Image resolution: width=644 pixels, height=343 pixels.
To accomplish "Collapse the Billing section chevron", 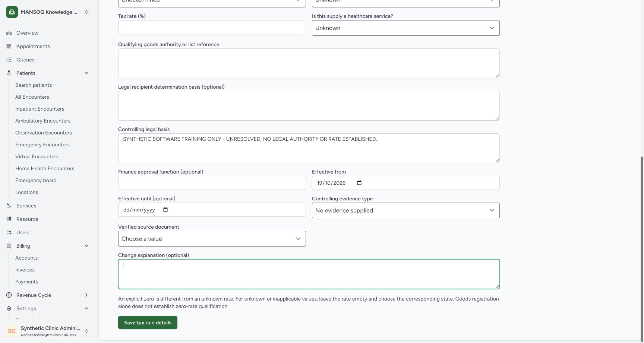I will [x=86, y=246].
